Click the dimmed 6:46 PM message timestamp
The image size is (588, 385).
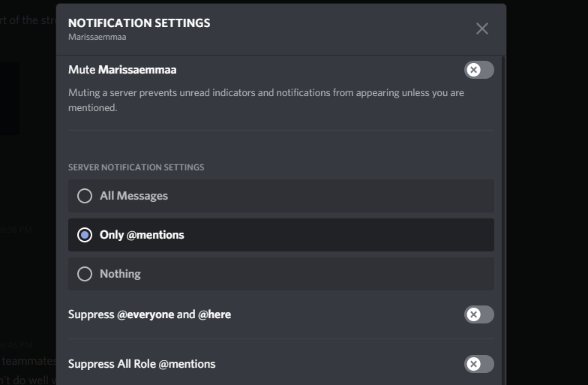click(16, 345)
